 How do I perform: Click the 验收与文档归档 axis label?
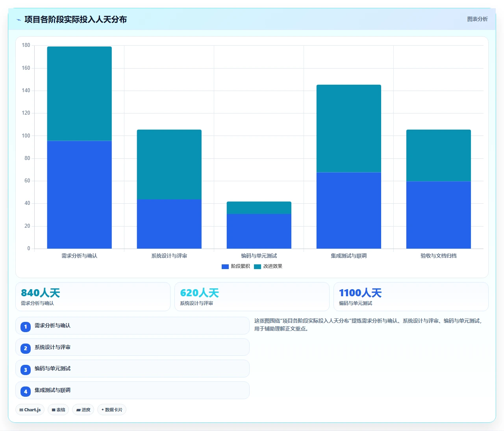pos(439,256)
